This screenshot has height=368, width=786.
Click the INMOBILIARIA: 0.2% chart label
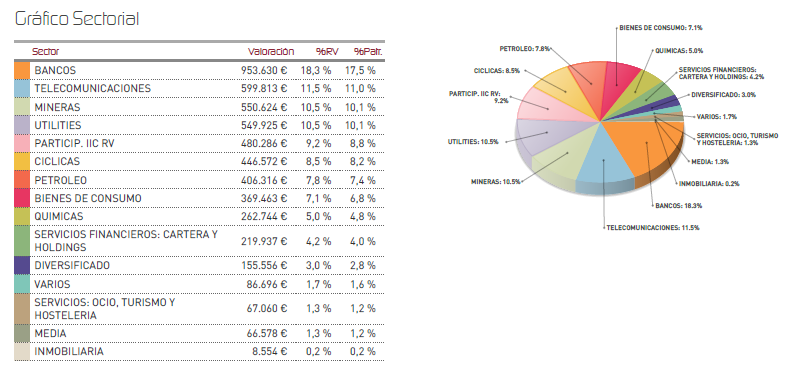pos(709,184)
